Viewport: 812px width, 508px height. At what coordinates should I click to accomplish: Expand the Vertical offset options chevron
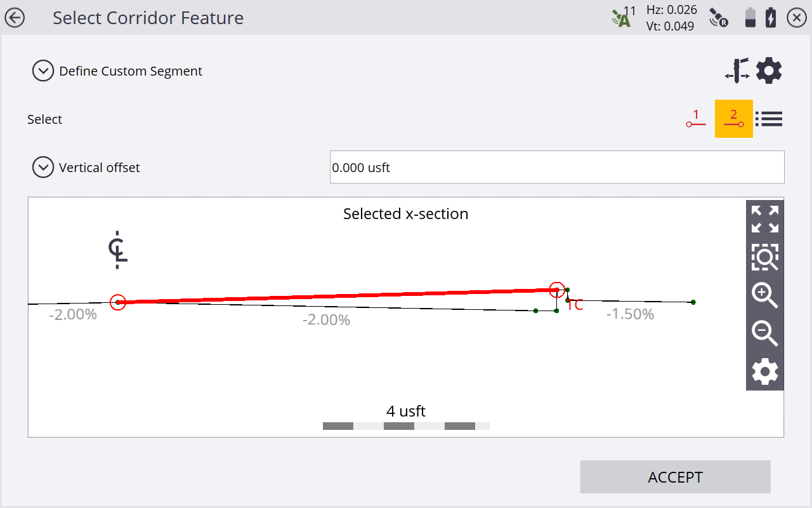click(x=43, y=168)
